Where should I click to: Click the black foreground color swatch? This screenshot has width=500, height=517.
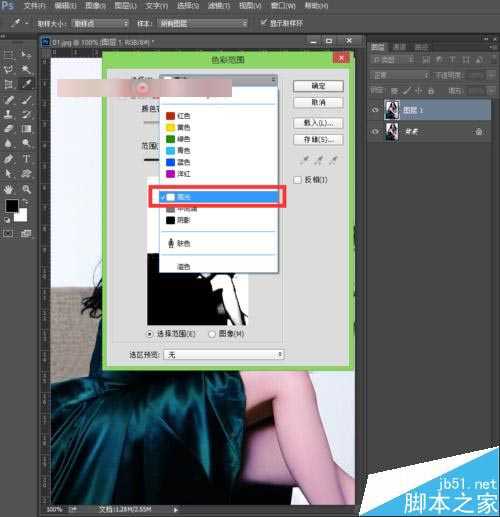[12, 205]
